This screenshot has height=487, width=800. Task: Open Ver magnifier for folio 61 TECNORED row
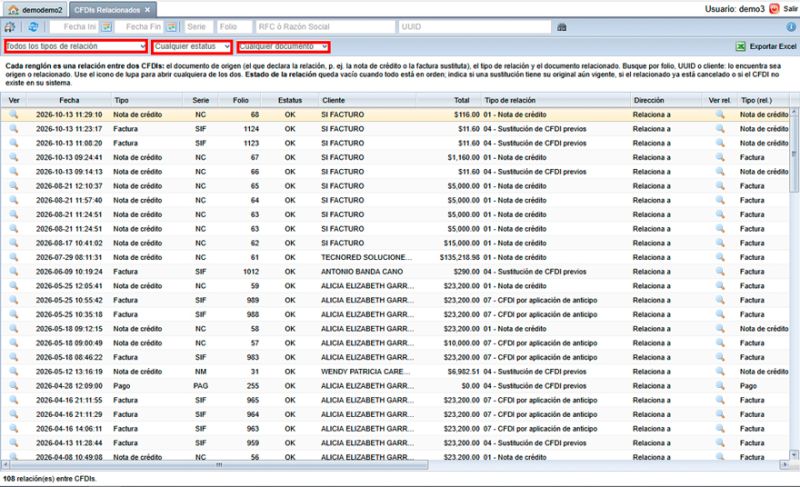point(14,258)
